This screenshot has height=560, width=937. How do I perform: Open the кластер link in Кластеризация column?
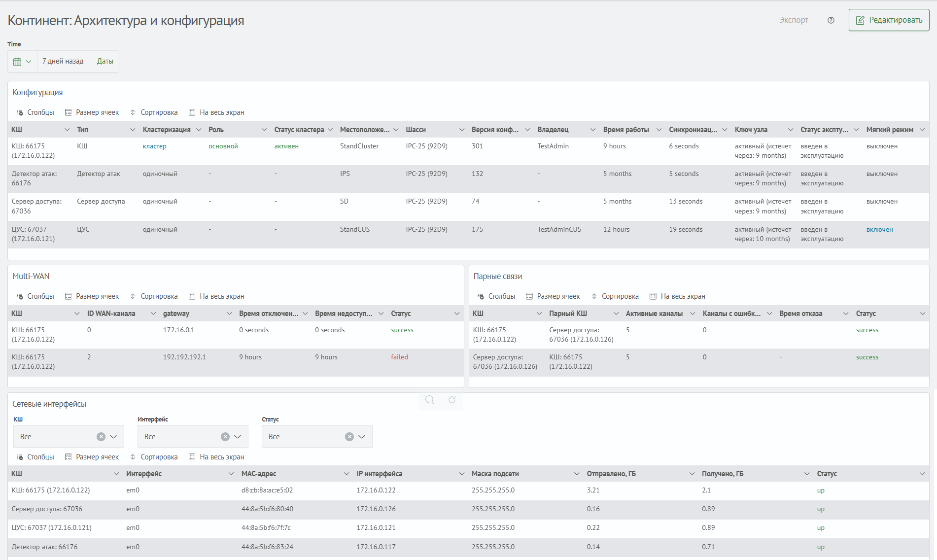154,146
